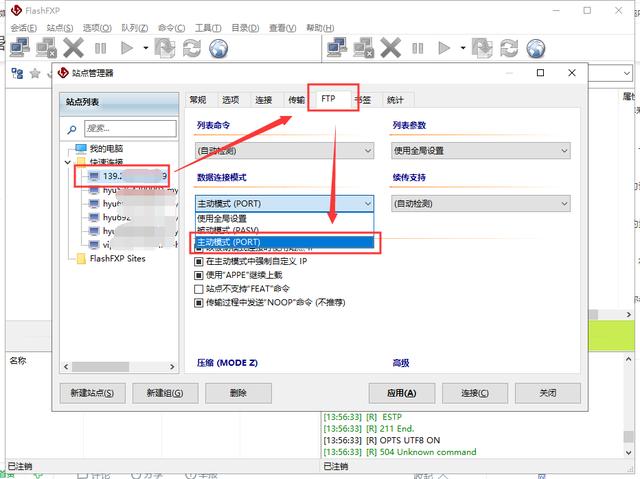This screenshot has width=640, height=479.
Task: Click the 新建组(G) button
Action: click(165, 393)
